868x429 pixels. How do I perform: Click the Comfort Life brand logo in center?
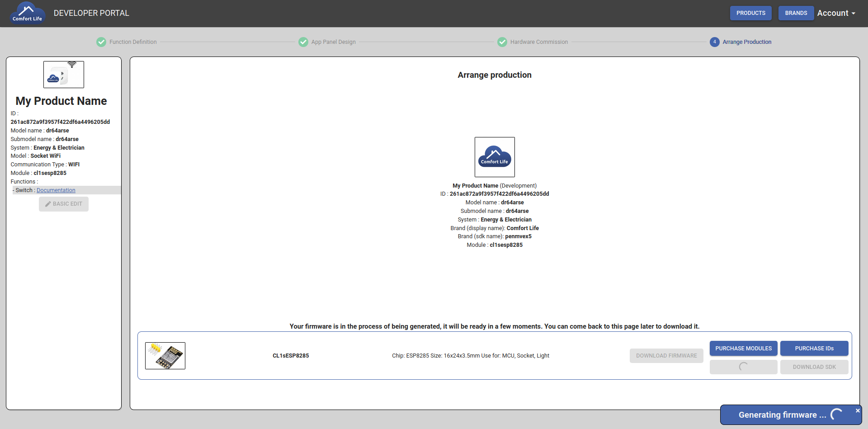(x=495, y=157)
